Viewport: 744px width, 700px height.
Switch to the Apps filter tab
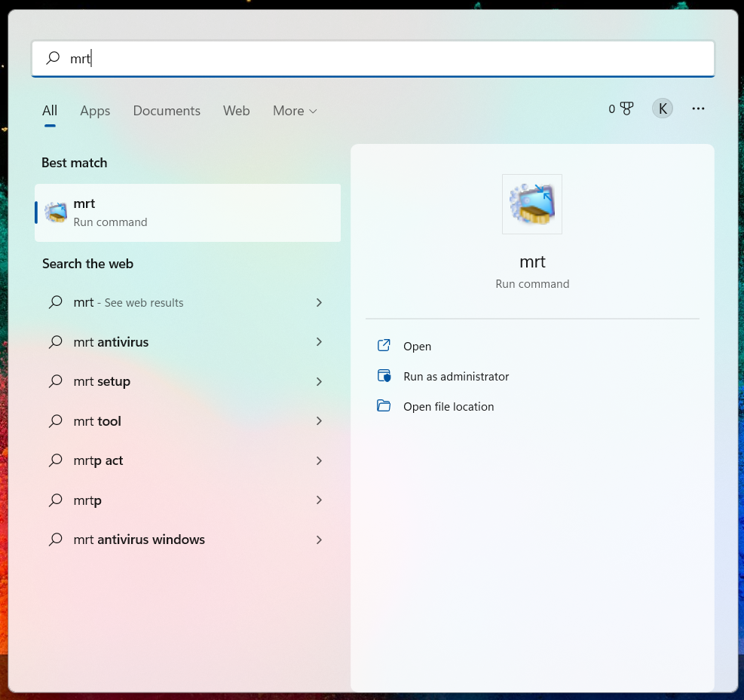pyautogui.click(x=95, y=111)
